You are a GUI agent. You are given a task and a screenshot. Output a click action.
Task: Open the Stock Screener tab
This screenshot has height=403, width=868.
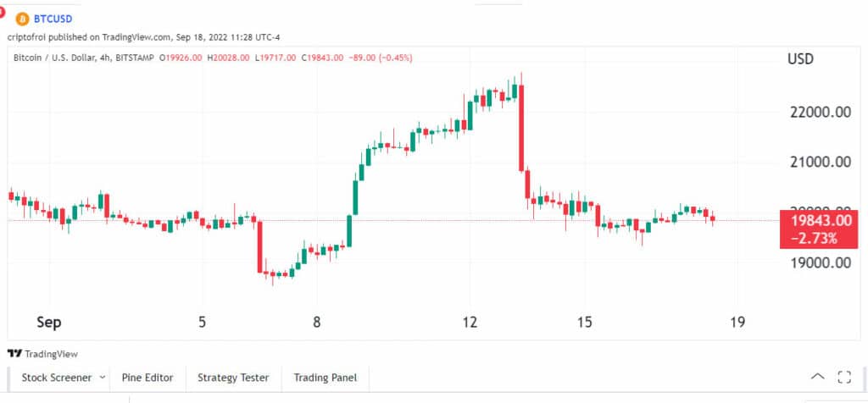pyautogui.click(x=56, y=378)
